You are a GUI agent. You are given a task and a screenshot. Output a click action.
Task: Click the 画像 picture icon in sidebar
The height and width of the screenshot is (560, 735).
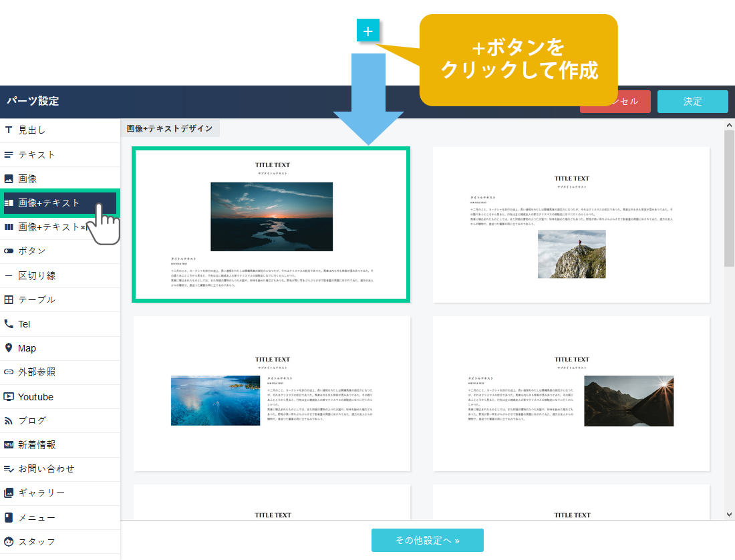(x=9, y=179)
